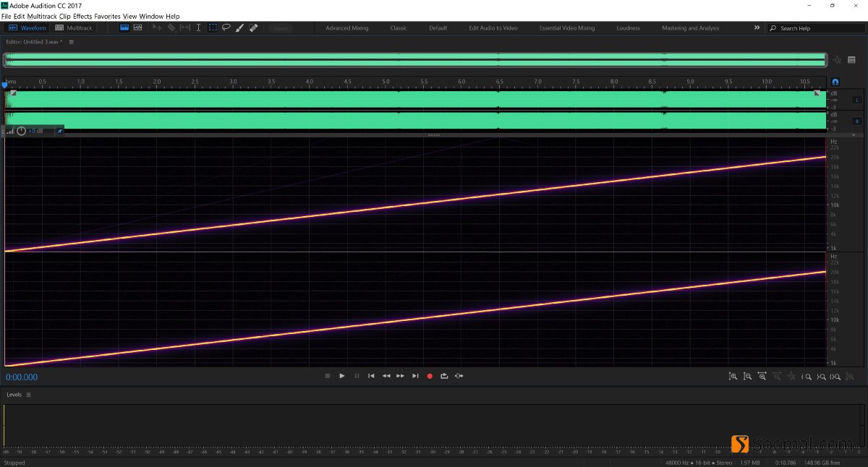Open the Editor panel menu
Screen dimensions: 868x467
(x=72, y=42)
